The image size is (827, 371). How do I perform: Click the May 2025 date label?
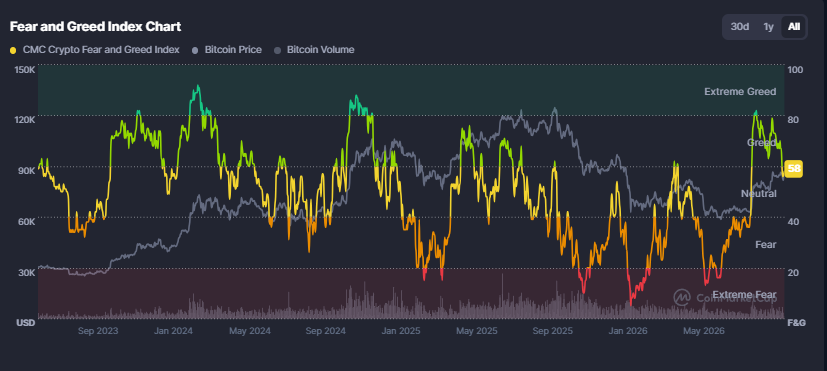pyautogui.click(x=477, y=331)
